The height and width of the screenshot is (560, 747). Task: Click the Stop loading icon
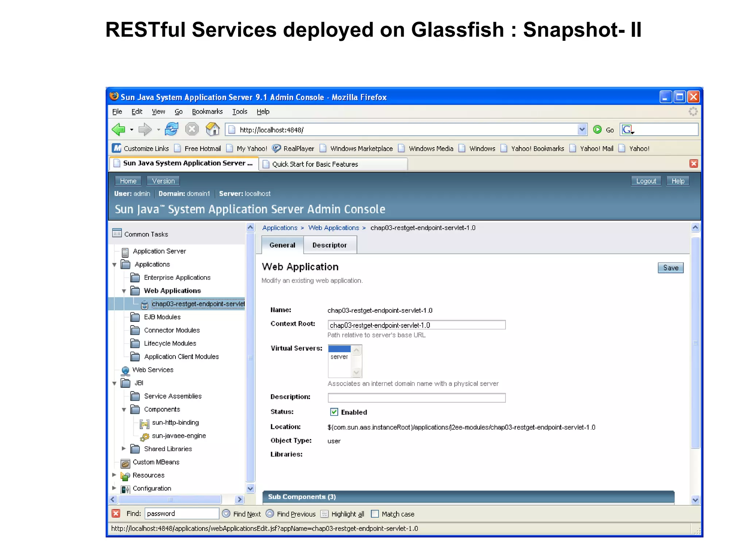click(192, 129)
